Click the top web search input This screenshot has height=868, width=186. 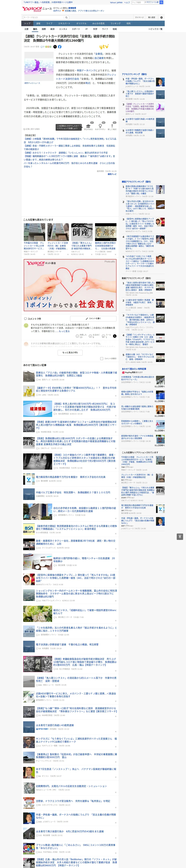coord(138,2)
